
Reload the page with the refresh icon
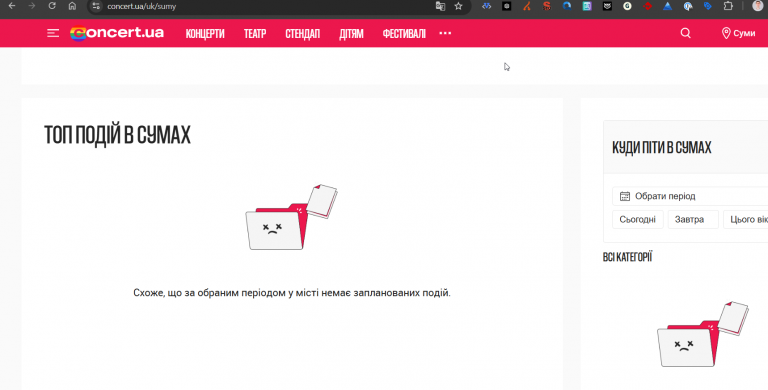52,6
